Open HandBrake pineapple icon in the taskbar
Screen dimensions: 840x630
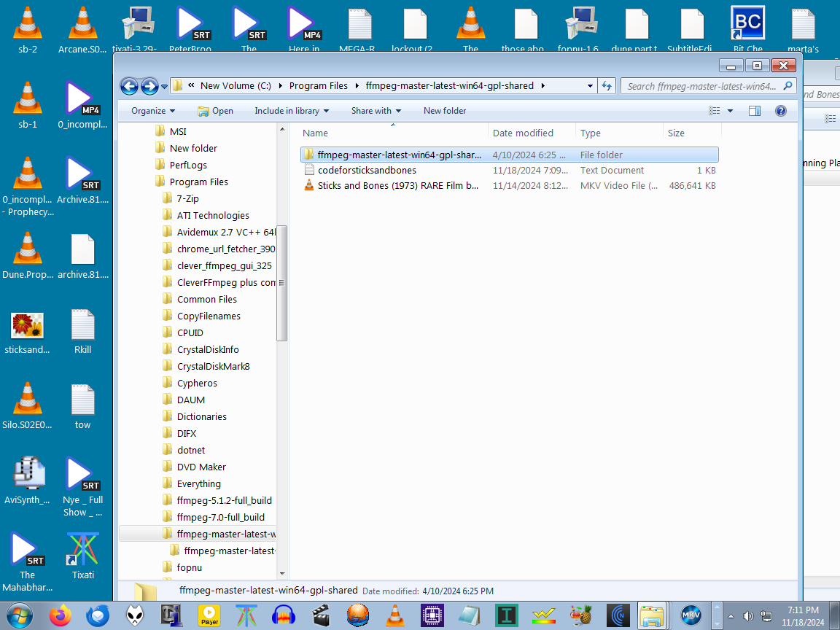(581, 615)
